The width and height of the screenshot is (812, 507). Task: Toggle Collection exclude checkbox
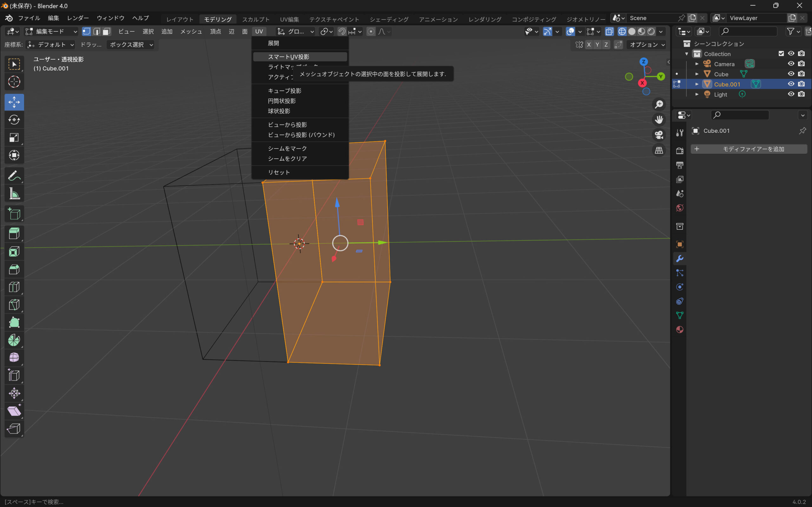781,54
